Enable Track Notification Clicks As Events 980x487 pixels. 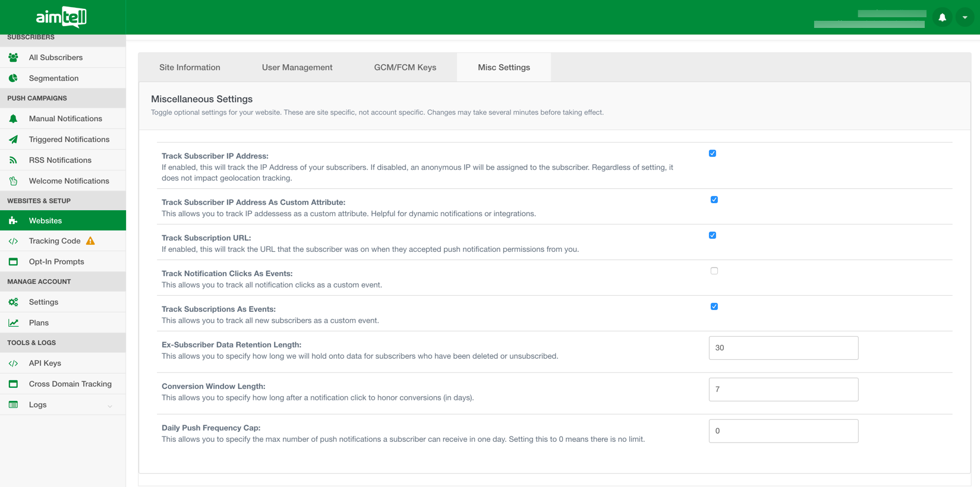(x=714, y=271)
